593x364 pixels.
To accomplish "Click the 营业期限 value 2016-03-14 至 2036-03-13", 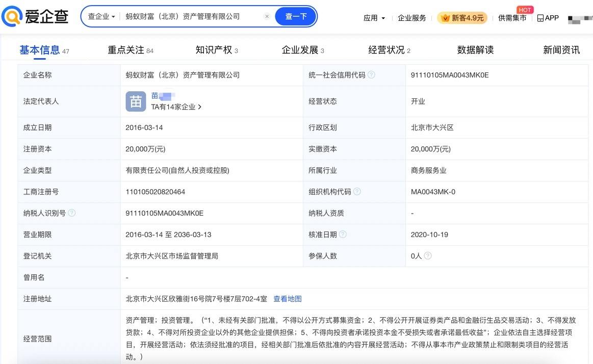I will pos(168,235).
